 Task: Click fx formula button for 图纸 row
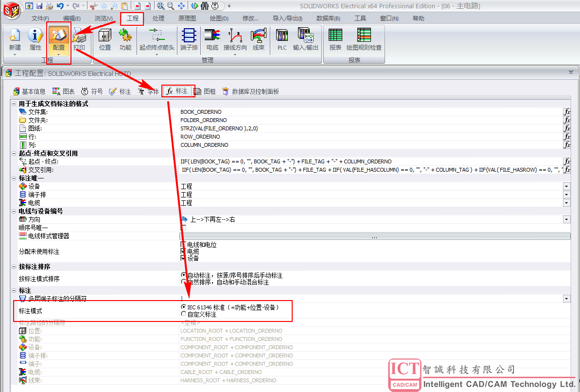coord(567,128)
